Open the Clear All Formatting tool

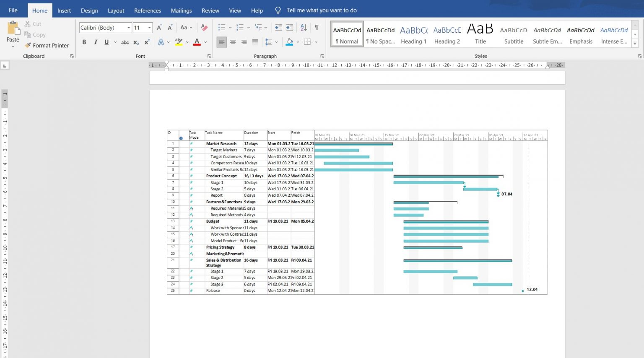pos(204,27)
